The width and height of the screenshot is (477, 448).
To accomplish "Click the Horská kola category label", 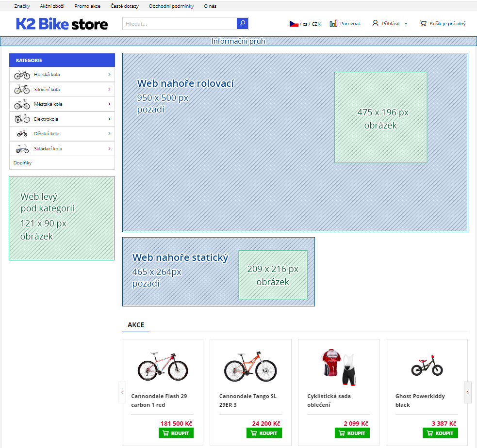I will 47,75.
